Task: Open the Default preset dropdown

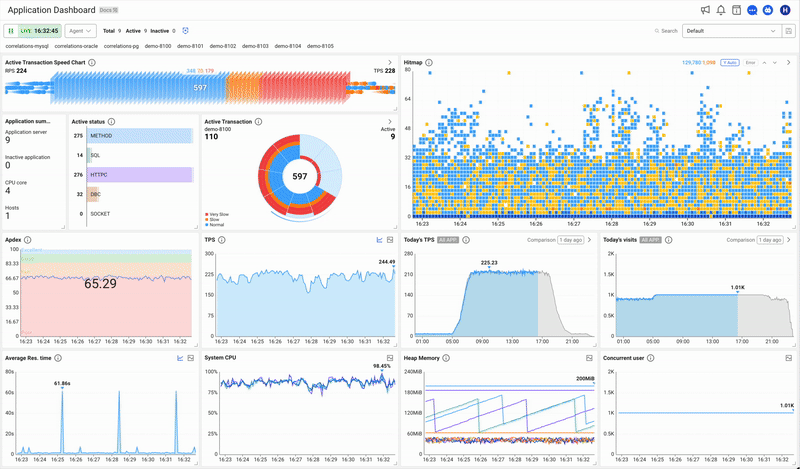Action: click(731, 31)
